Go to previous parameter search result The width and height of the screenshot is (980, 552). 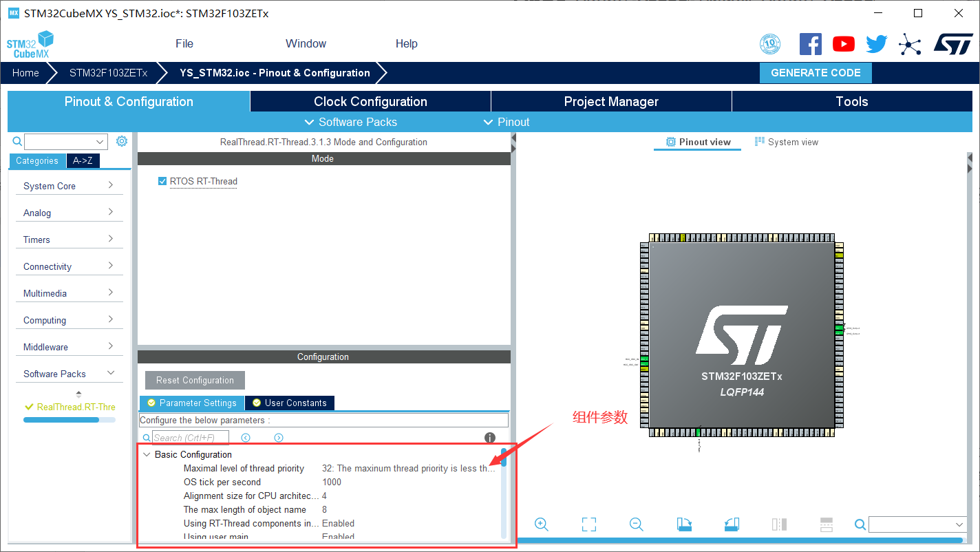pos(246,438)
